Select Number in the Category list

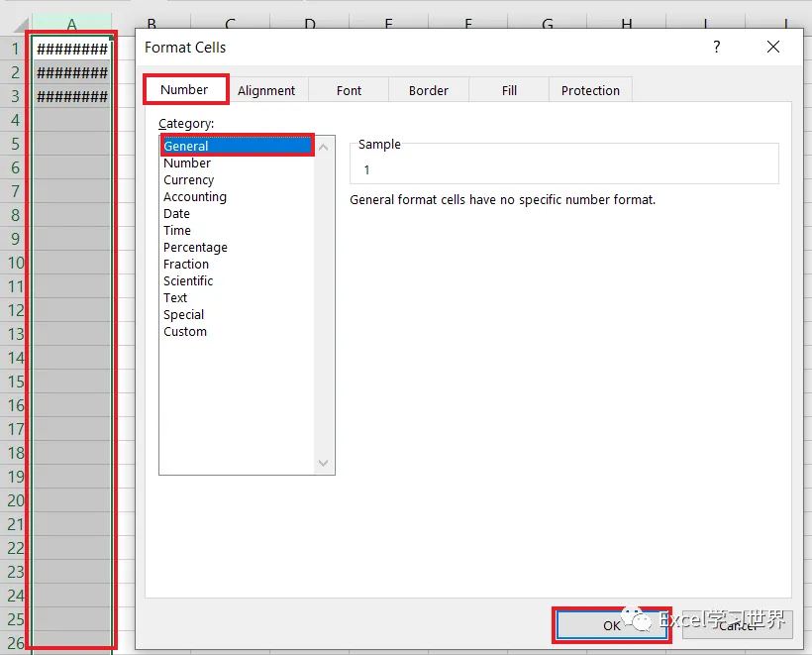coord(238,164)
